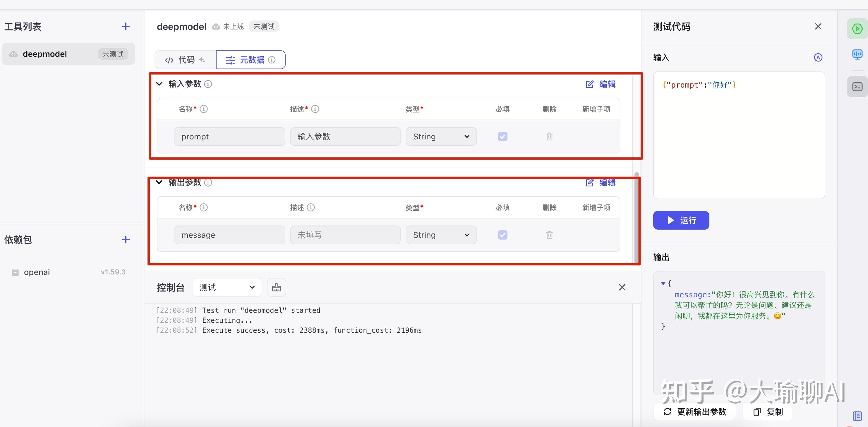The image size is (868, 427).
Task: Toggle required checkbox for message parameter
Action: pos(502,235)
